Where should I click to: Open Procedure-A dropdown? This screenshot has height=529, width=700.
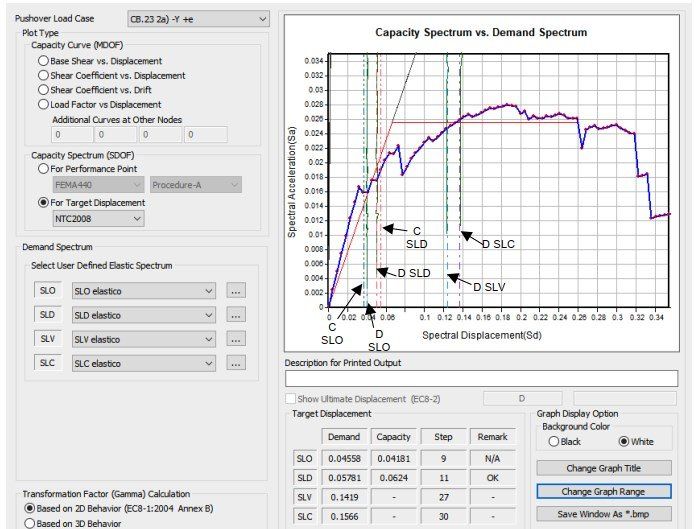pyautogui.click(x=196, y=185)
